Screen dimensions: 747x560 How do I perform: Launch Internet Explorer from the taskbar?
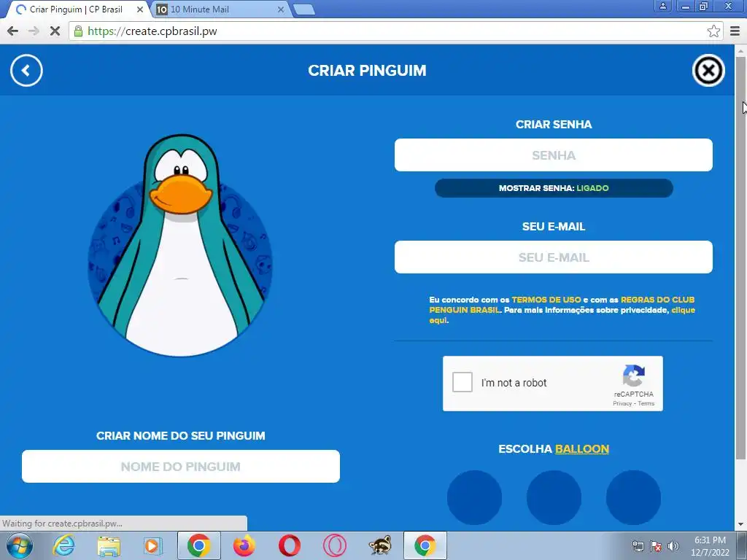point(64,545)
